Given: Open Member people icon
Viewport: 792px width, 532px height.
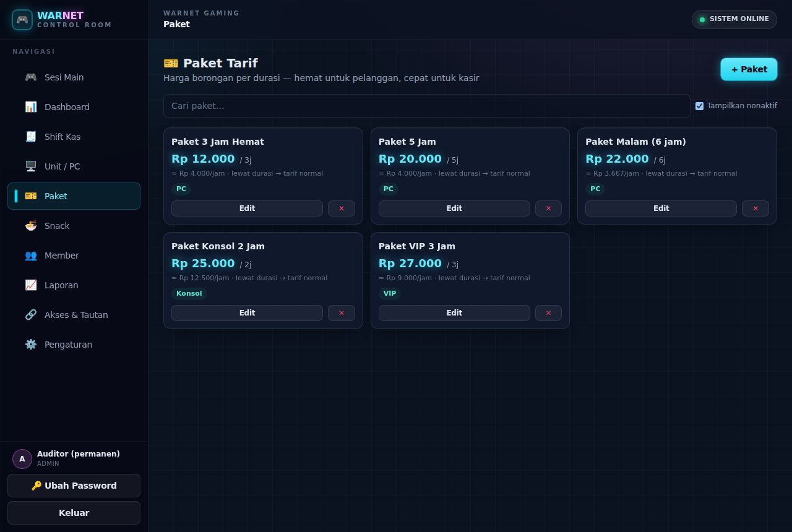Looking at the screenshot, I should tap(31, 255).
